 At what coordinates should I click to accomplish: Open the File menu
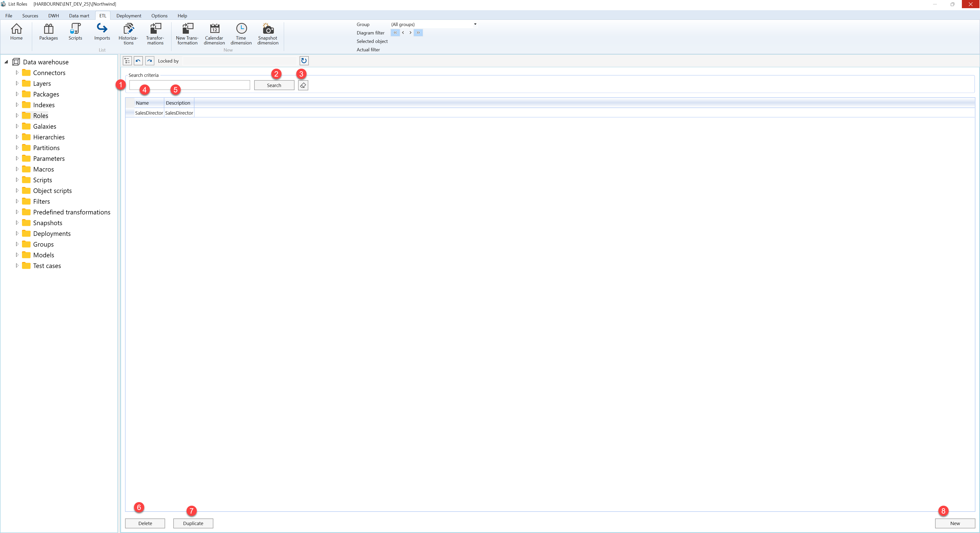[9, 16]
